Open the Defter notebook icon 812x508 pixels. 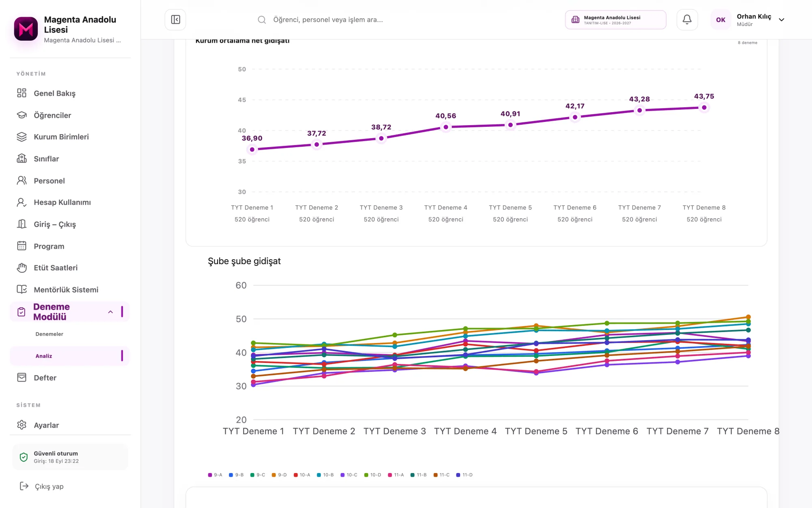point(22,378)
